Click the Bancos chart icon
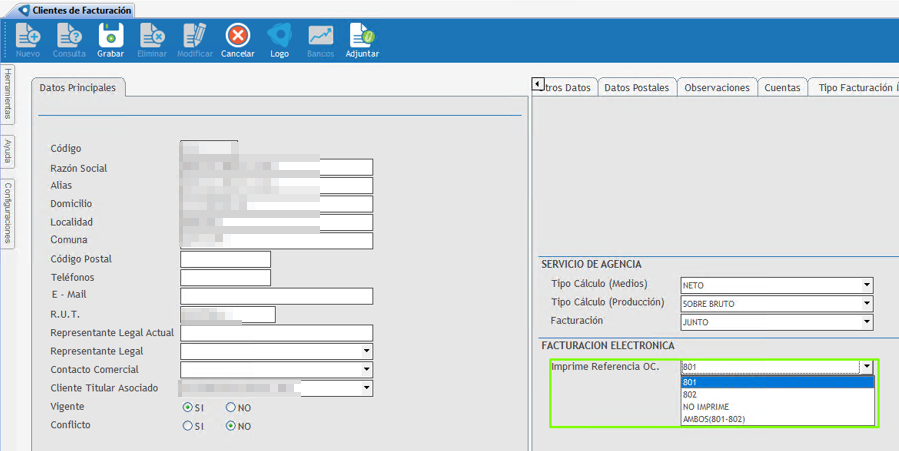The width and height of the screenshot is (899, 451). (x=320, y=36)
